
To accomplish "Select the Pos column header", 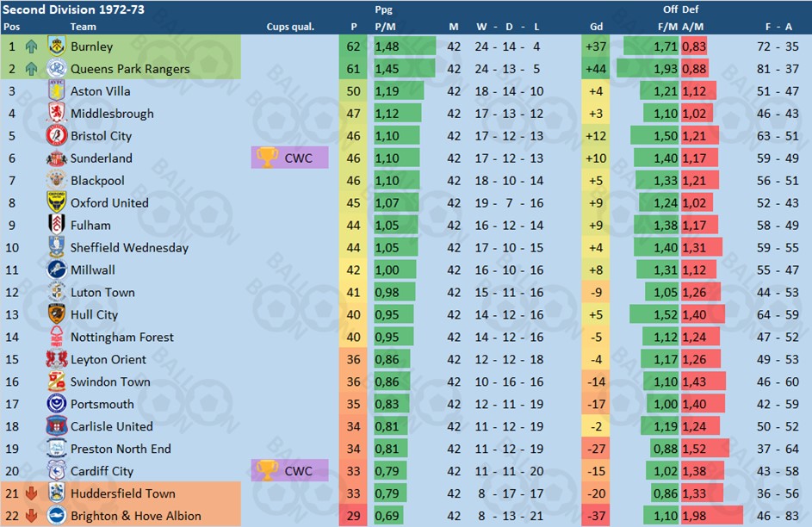I will coord(11,27).
